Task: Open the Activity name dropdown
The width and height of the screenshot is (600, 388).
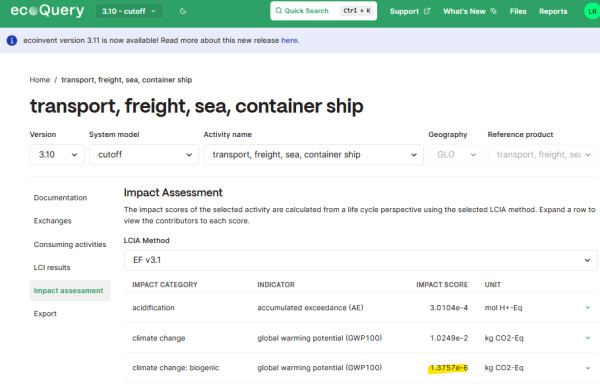Action: 313,155
